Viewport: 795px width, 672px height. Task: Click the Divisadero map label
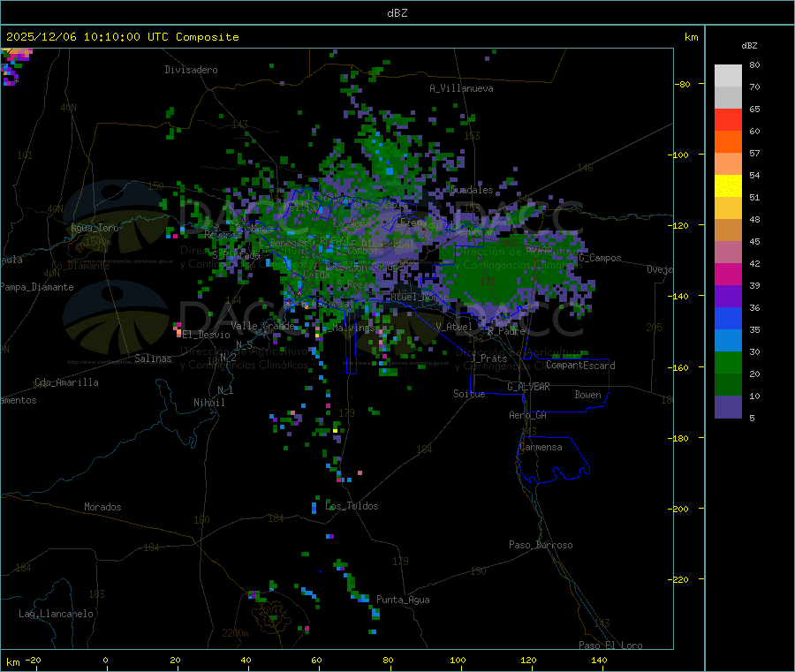[191, 70]
